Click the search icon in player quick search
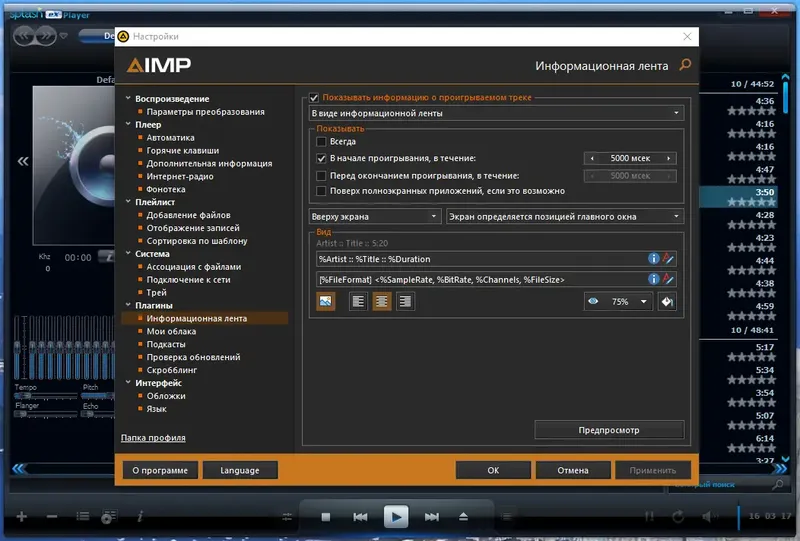Image resolution: width=800 pixels, height=541 pixels. [778, 484]
